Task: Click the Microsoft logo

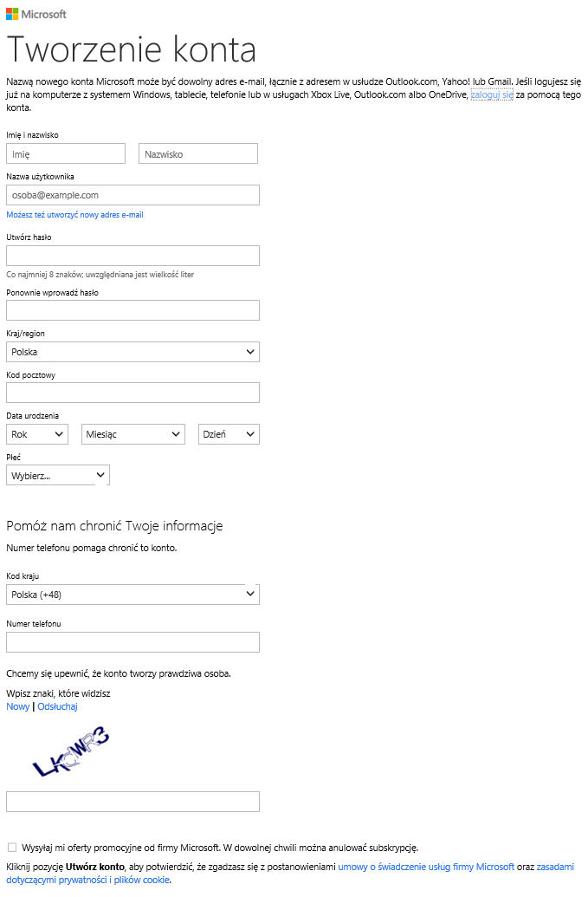Action: (x=36, y=14)
